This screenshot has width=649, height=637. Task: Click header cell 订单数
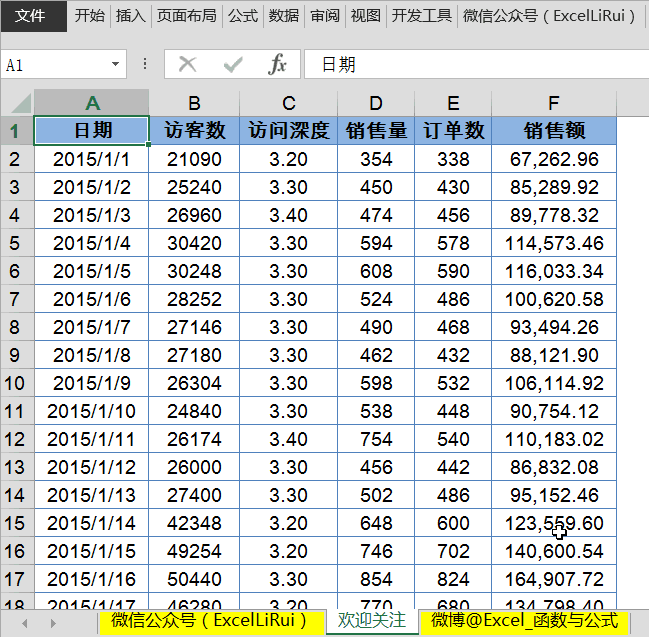tap(453, 131)
